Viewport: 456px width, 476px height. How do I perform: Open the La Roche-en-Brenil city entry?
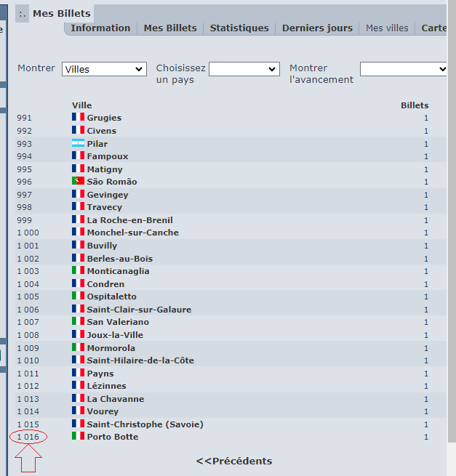[129, 220]
